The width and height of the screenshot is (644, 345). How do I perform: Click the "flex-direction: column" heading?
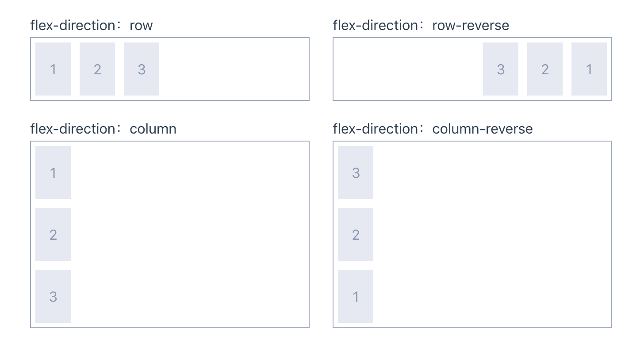(103, 129)
